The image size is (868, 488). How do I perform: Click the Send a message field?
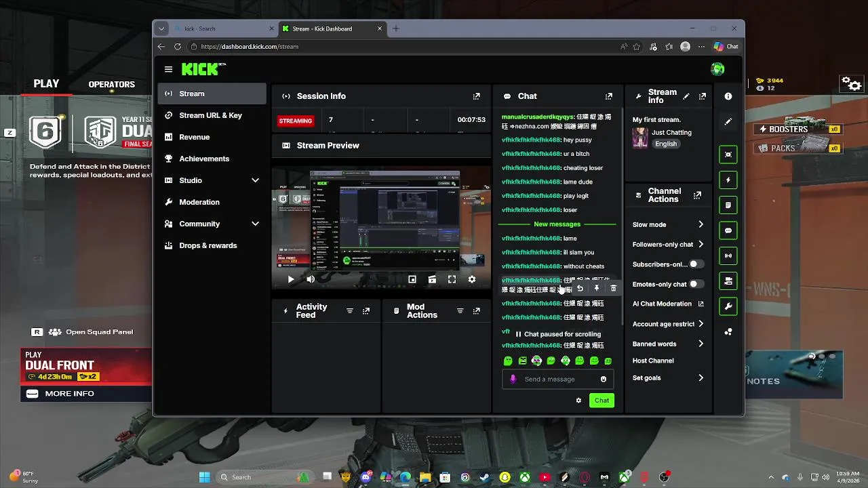pyautogui.click(x=557, y=379)
